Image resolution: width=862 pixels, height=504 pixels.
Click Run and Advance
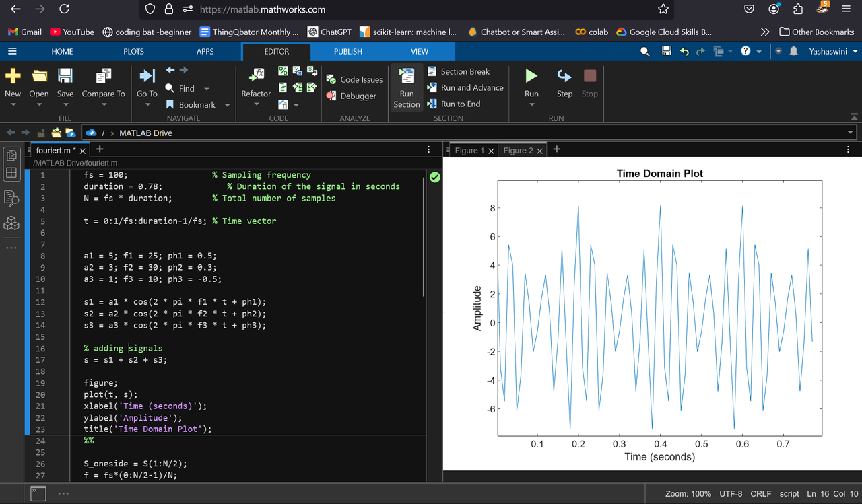point(465,87)
